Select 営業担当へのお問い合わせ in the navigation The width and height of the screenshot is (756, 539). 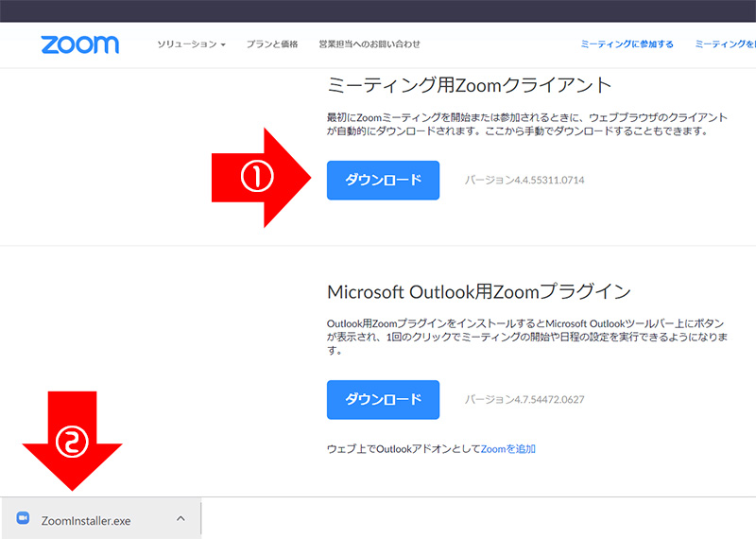click(x=369, y=44)
